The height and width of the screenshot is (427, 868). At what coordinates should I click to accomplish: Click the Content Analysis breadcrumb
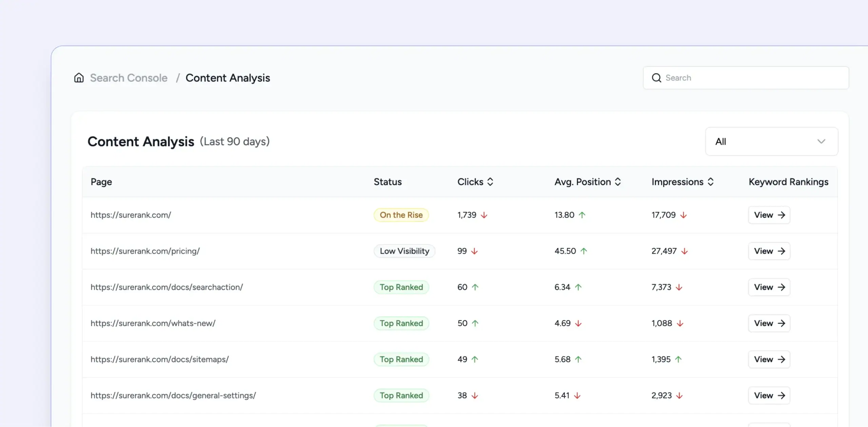click(228, 78)
